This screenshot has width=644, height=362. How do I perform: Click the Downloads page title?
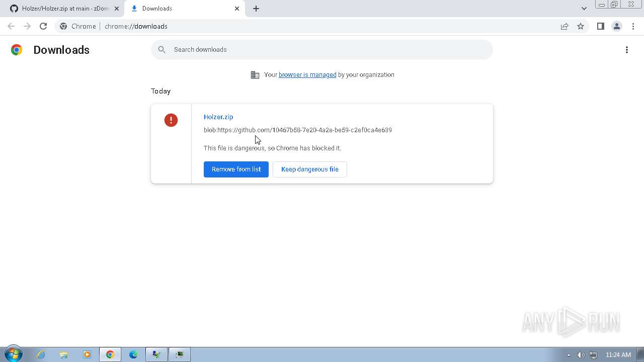point(61,50)
